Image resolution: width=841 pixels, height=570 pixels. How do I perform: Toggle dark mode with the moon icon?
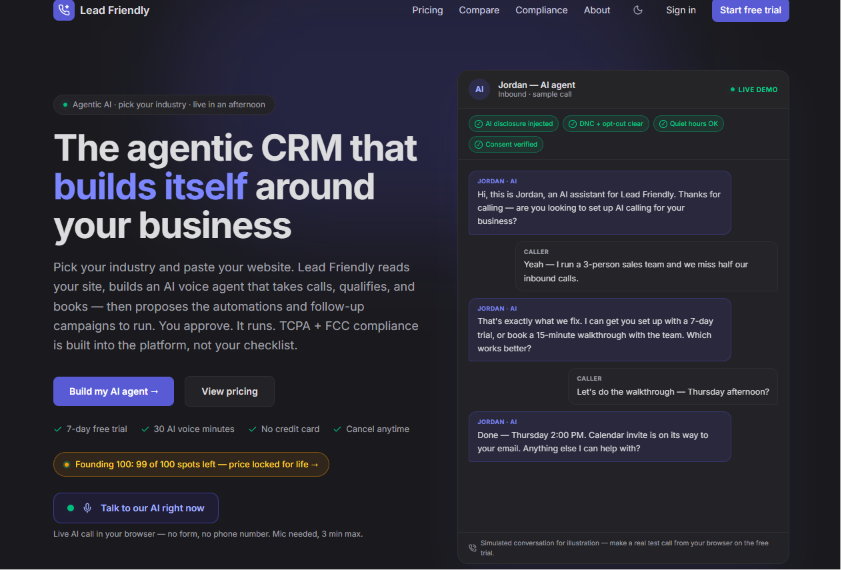point(638,10)
